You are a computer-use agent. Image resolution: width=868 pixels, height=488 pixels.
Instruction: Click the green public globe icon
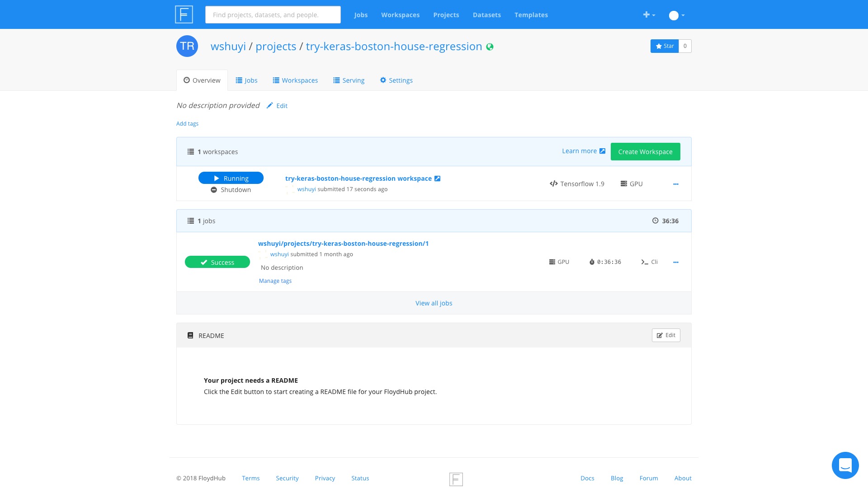tap(490, 47)
